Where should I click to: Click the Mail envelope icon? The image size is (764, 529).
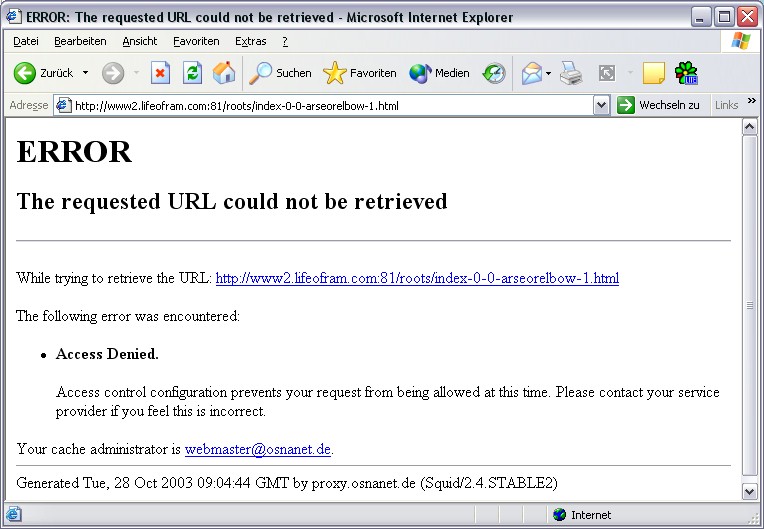point(532,74)
